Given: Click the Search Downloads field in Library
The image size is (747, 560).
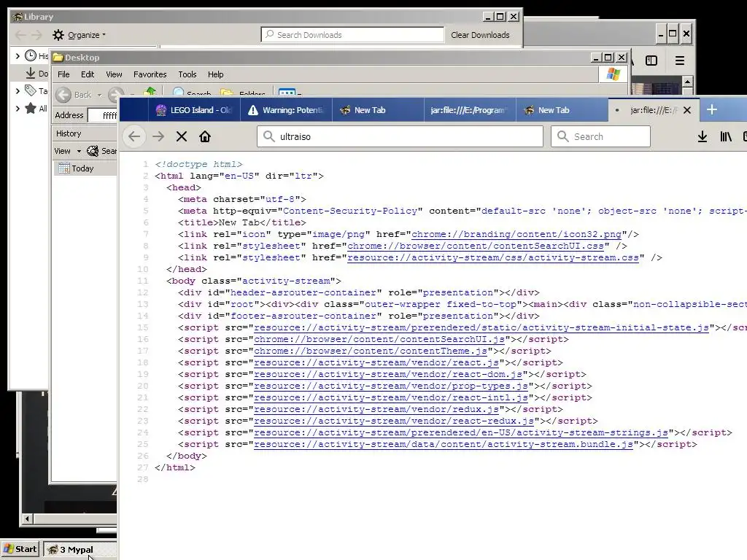Looking at the screenshot, I should pos(352,35).
